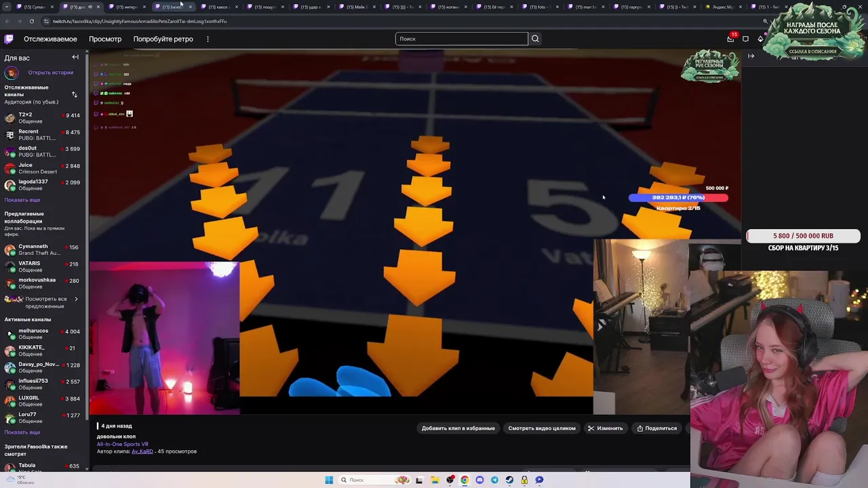This screenshot has height=488, width=868.
Task: Click Открыть истории link
Action: pyautogui.click(x=50, y=73)
